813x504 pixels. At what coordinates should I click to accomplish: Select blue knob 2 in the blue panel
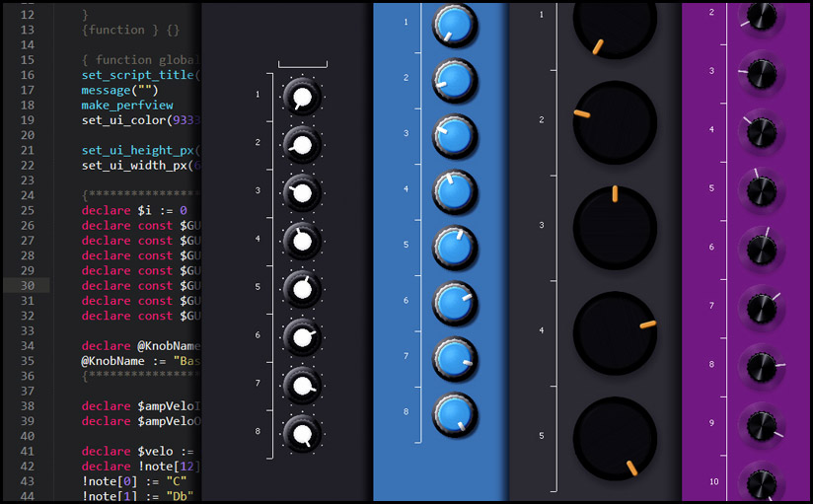454,79
